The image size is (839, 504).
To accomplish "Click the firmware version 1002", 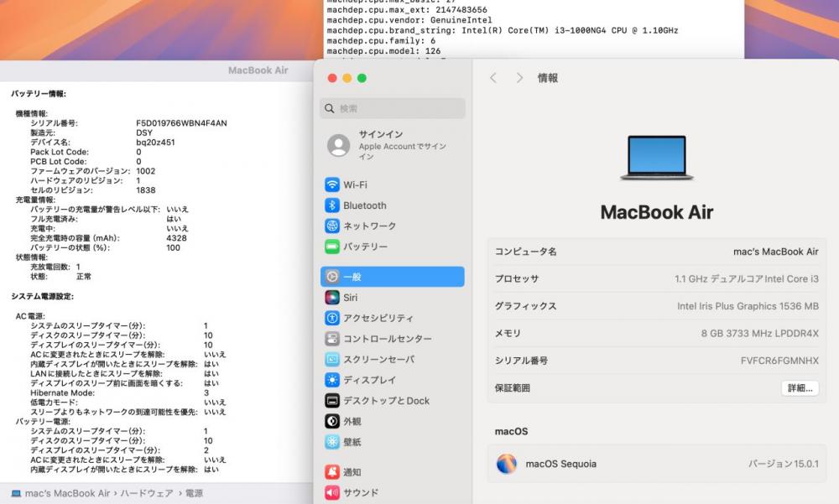I will pos(145,171).
